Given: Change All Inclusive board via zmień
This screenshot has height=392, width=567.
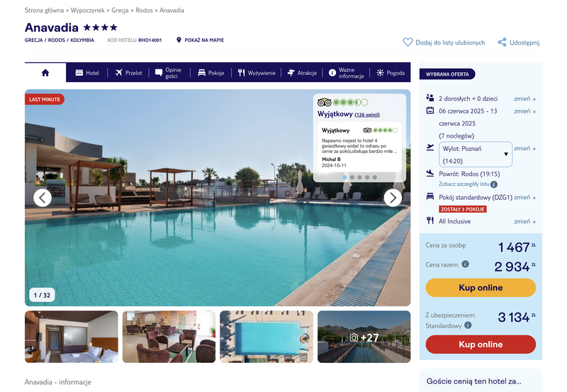Looking at the screenshot, I should click(524, 221).
